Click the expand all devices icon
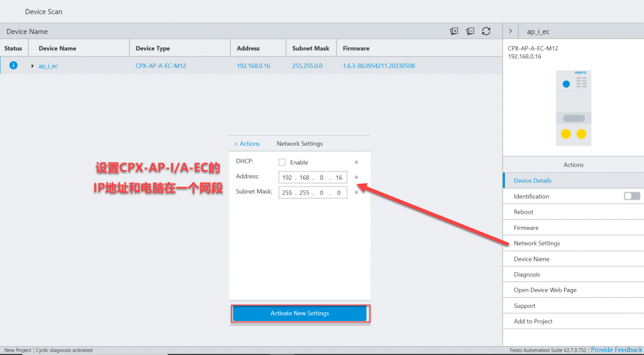 point(454,31)
